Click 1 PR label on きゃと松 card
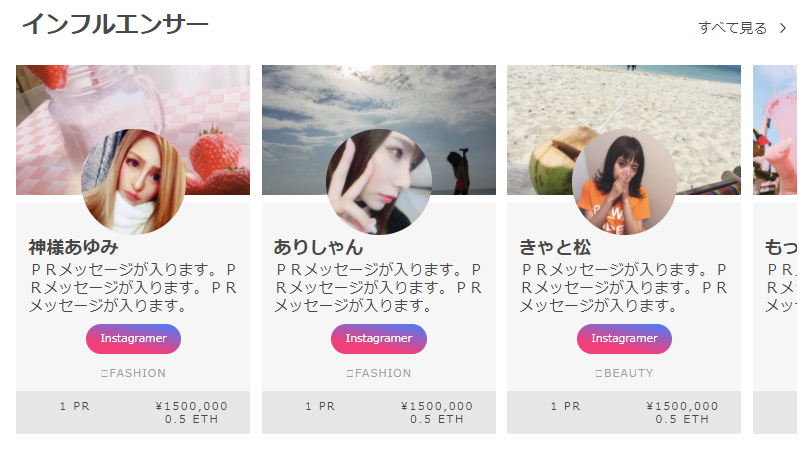Image resolution: width=808 pixels, height=452 pixels. click(x=566, y=406)
